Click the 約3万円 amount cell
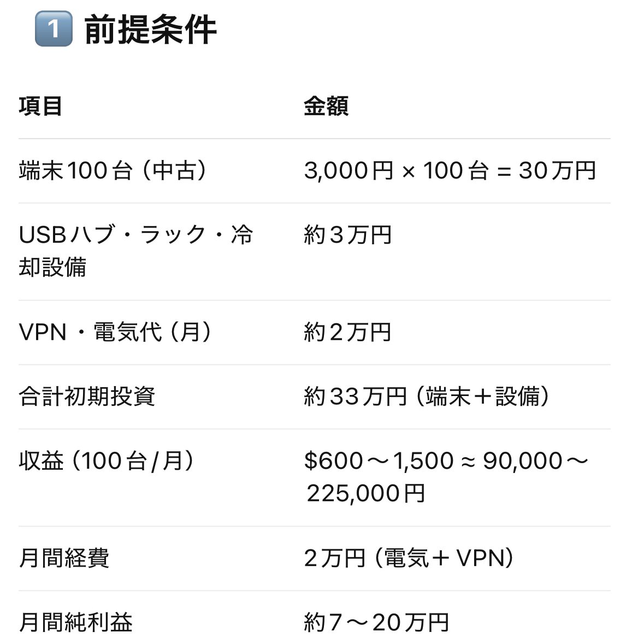The image size is (644, 644). [347, 235]
